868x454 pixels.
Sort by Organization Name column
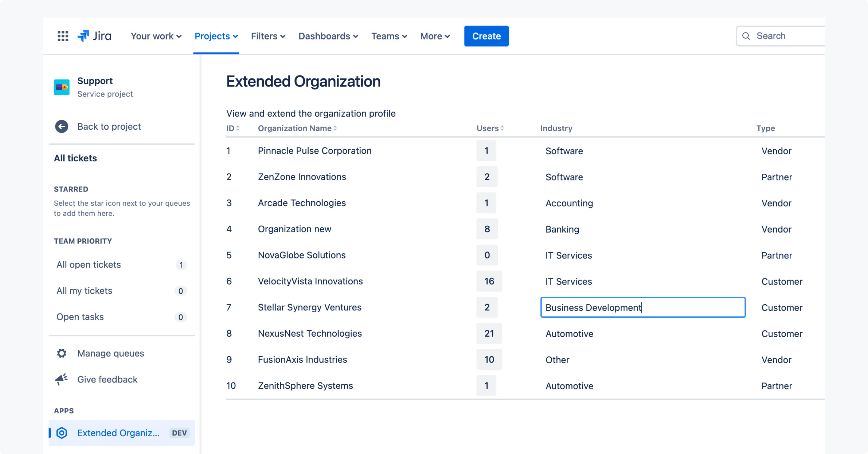(297, 128)
